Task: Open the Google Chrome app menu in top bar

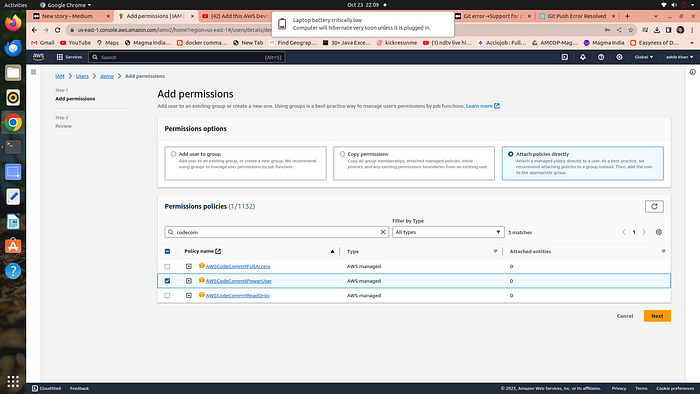Action: 65,5
